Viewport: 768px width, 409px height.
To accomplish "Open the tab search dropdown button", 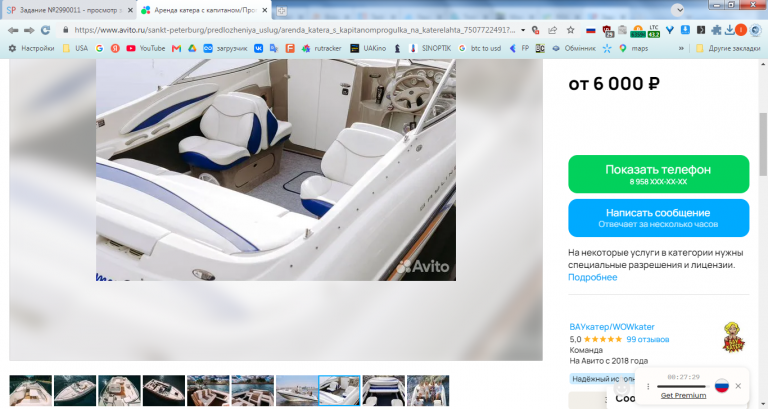I will point(677,10).
